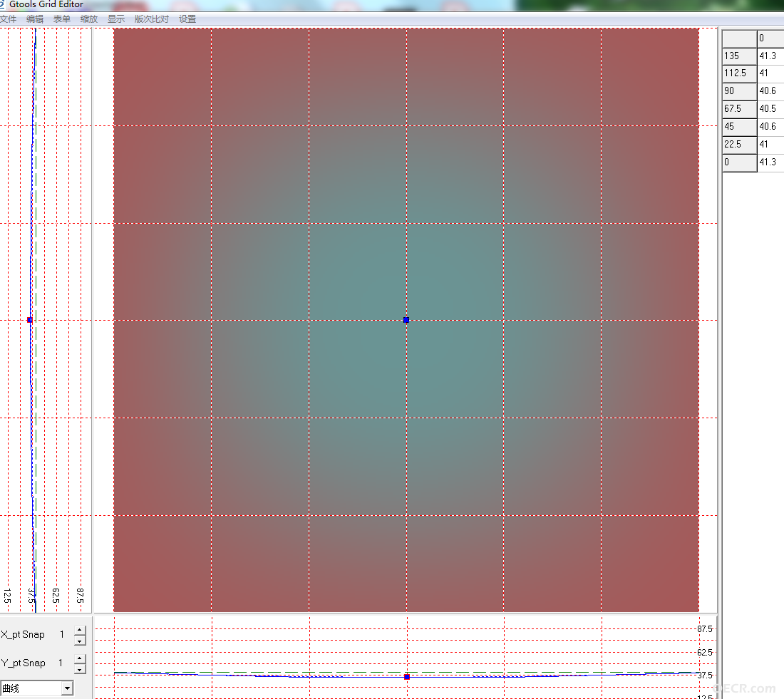Select the 135 row header cell

click(740, 56)
